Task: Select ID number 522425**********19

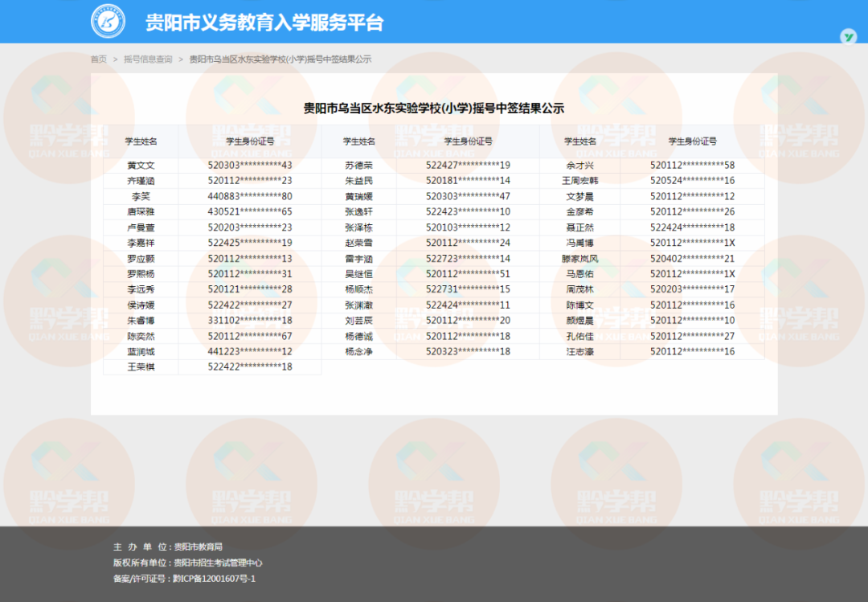Action: 250,243
